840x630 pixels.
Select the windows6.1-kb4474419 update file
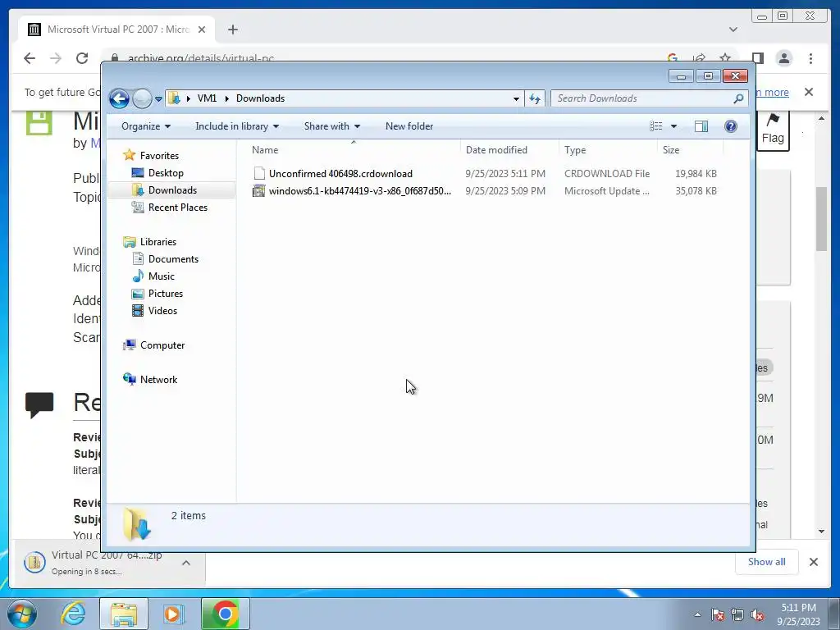pyautogui.click(x=485, y=190)
